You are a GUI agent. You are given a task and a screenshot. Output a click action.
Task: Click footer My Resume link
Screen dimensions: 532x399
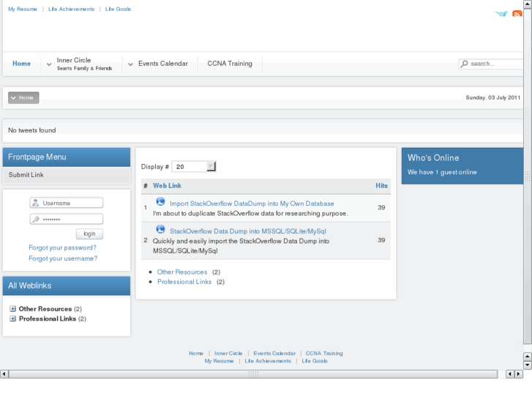(x=220, y=361)
